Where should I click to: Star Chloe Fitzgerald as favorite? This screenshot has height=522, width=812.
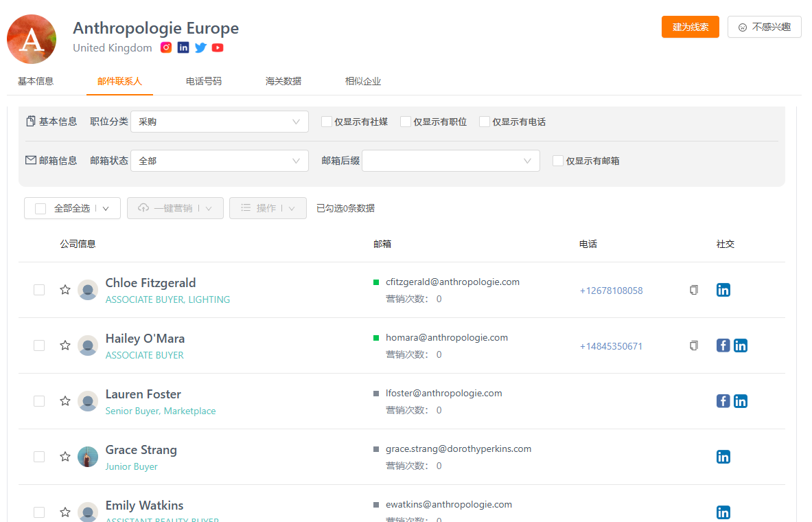[x=65, y=290]
